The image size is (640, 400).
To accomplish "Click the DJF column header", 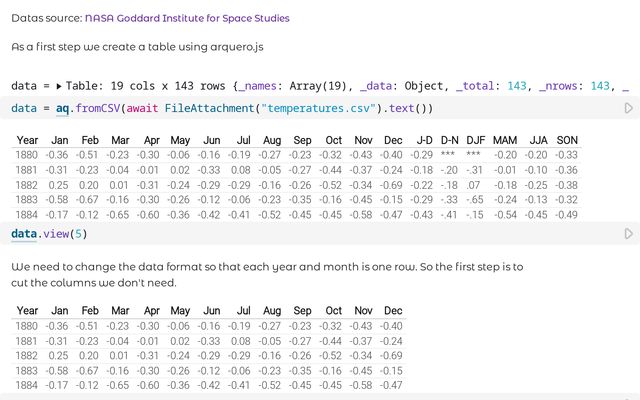I will point(474,141).
